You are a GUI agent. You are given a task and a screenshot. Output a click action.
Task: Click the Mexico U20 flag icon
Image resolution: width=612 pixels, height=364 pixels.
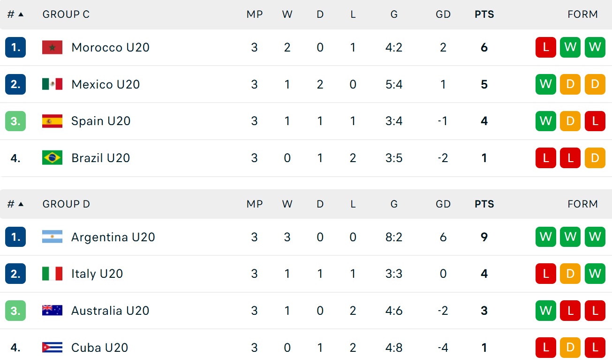click(52, 84)
